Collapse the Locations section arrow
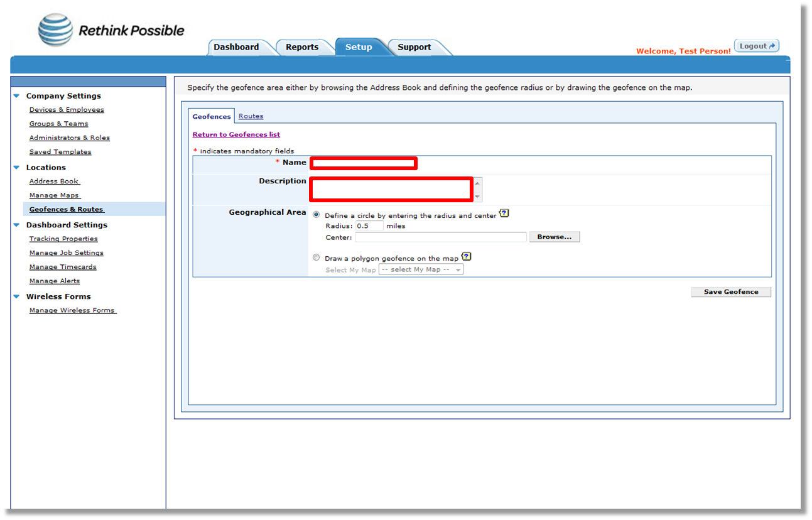812x520 pixels. pyautogui.click(x=17, y=168)
